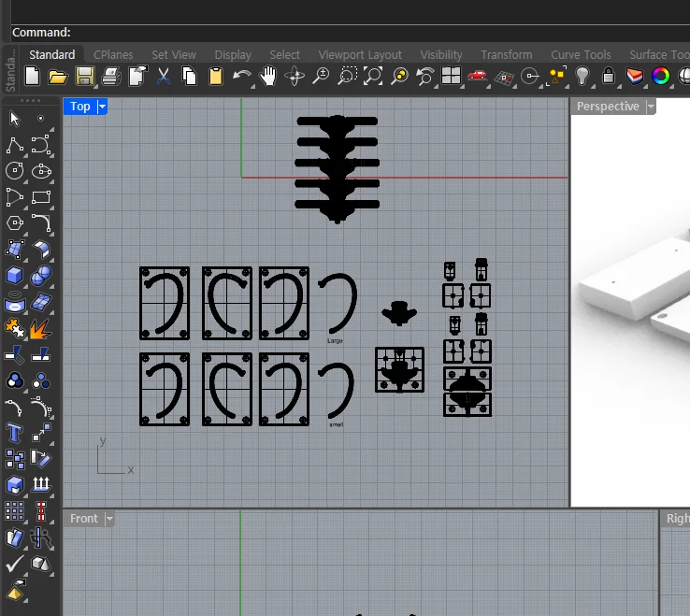The width and height of the screenshot is (690, 616).
Task: Select the Pan hand tool
Action: point(268,77)
